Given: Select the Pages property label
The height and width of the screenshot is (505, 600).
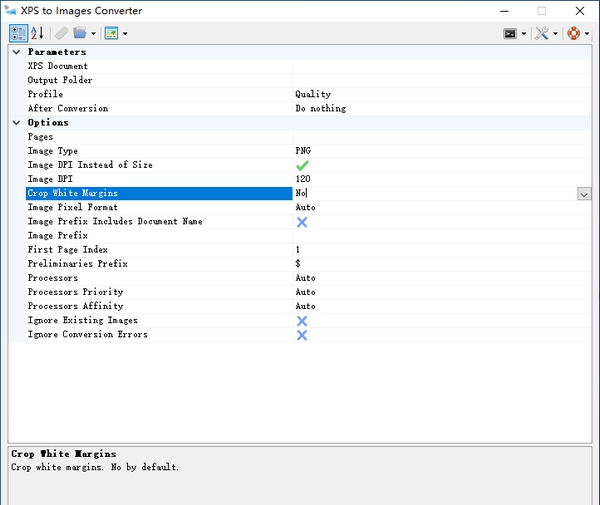Looking at the screenshot, I should [40, 137].
